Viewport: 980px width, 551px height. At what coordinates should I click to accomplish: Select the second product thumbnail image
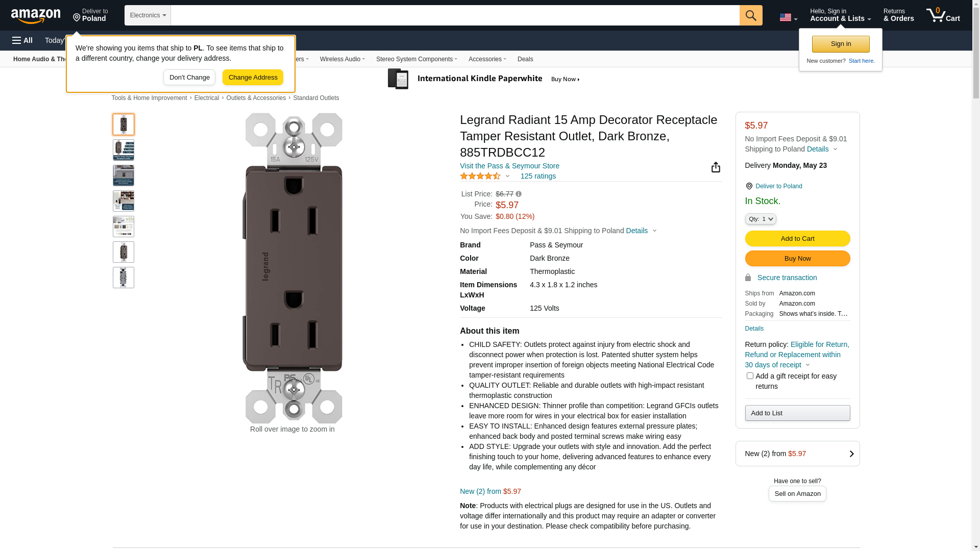124,150
